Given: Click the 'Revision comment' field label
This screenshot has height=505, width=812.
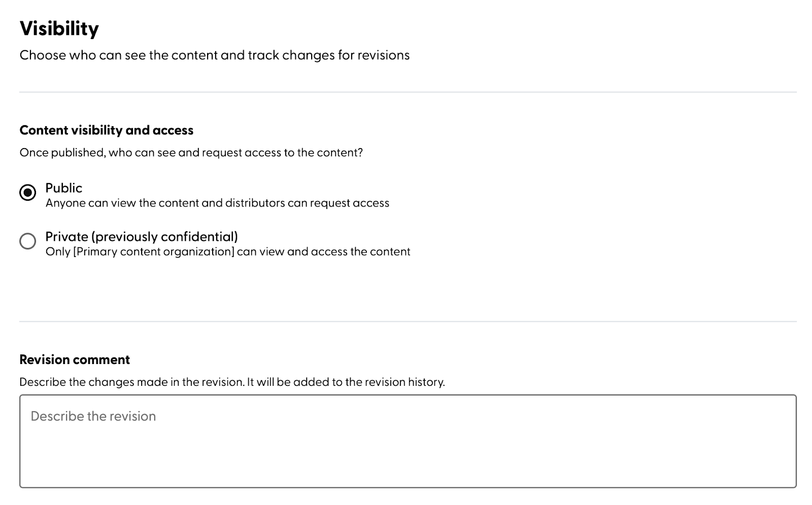Looking at the screenshot, I should [x=75, y=359].
